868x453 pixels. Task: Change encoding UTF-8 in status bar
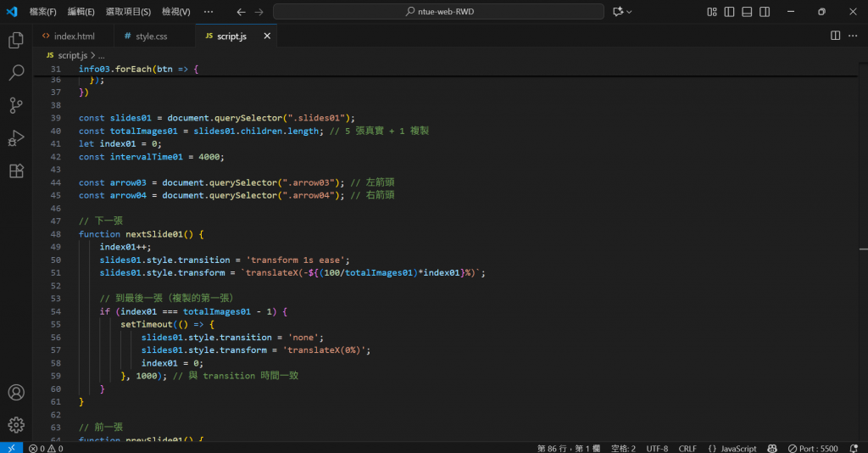[657, 448]
